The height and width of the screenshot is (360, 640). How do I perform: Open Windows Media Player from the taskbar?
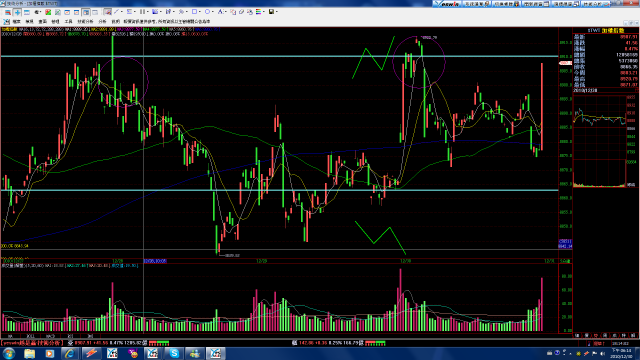[x=49, y=353]
